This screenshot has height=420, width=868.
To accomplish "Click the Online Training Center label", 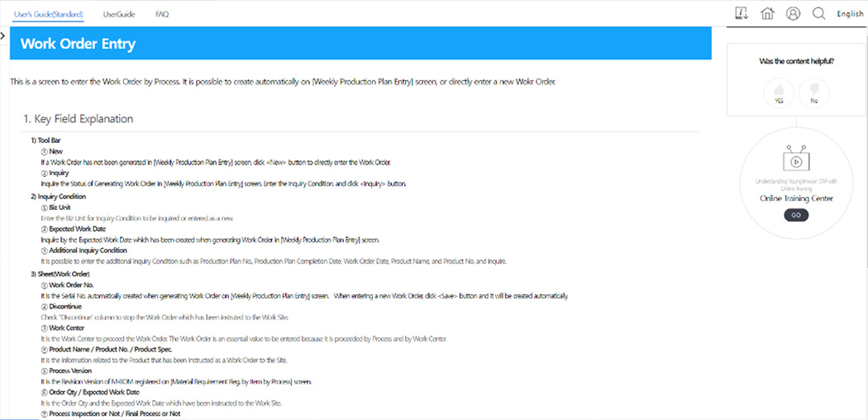I will (796, 198).
